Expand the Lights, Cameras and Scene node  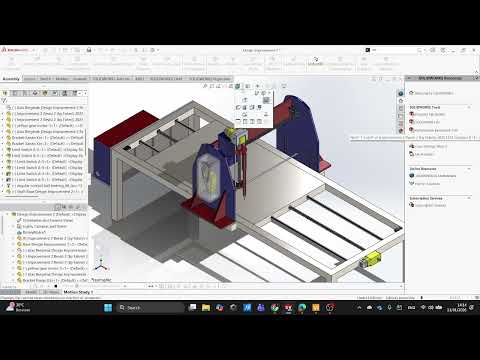[x=13, y=226]
